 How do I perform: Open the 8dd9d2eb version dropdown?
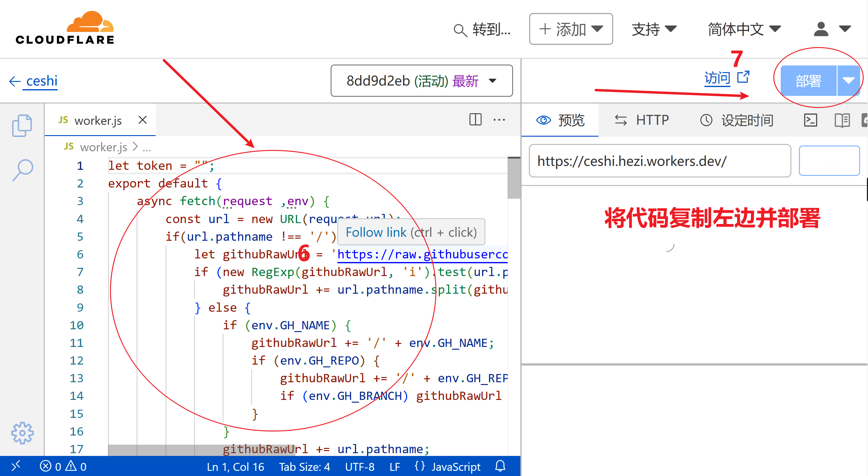coord(422,81)
